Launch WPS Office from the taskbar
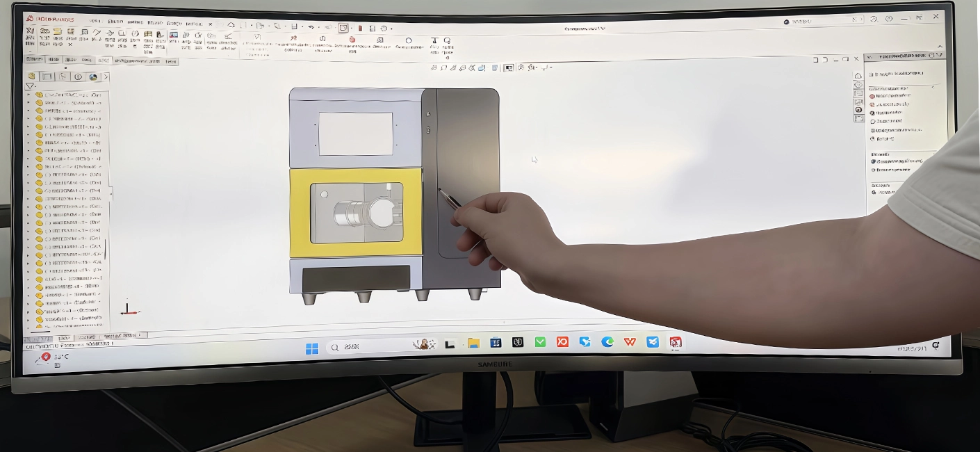Image resolution: width=980 pixels, height=452 pixels. tap(630, 342)
